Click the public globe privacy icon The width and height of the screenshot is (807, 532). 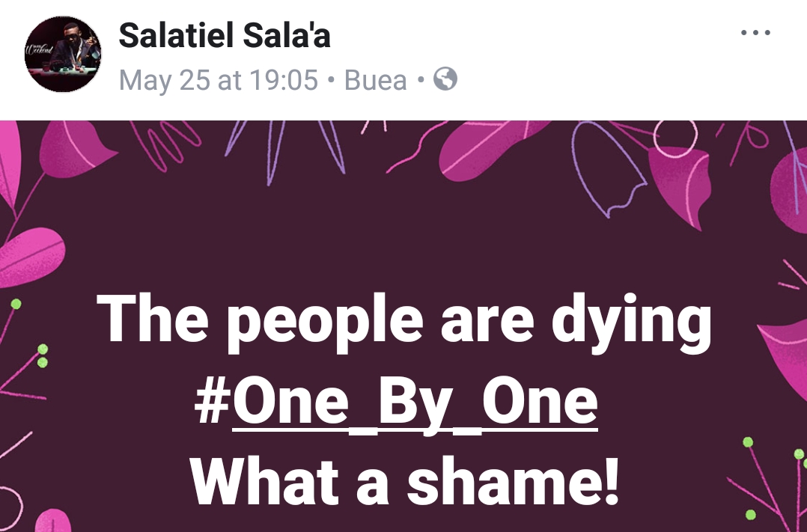[x=445, y=79]
